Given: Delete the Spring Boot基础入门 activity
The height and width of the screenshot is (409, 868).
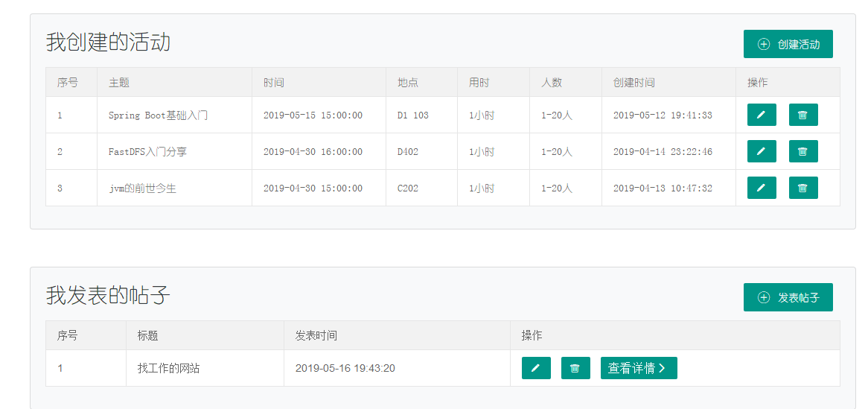Looking at the screenshot, I should click(x=802, y=115).
